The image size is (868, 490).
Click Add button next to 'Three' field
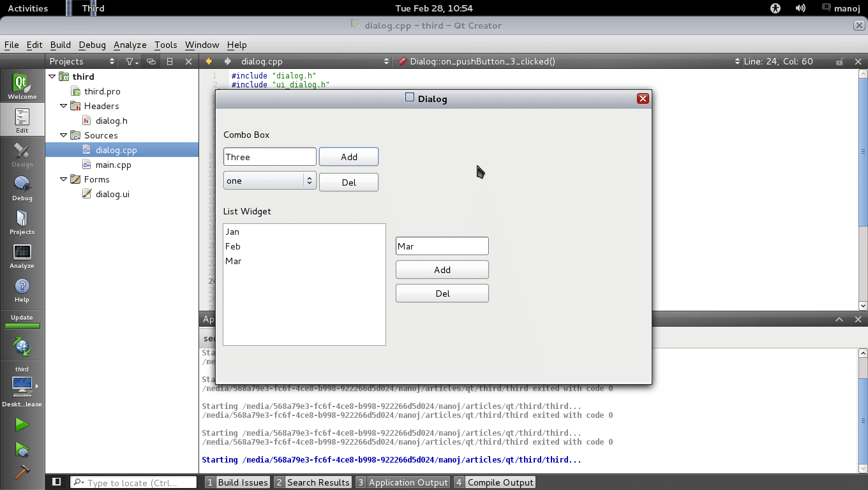tap(348, 157)
